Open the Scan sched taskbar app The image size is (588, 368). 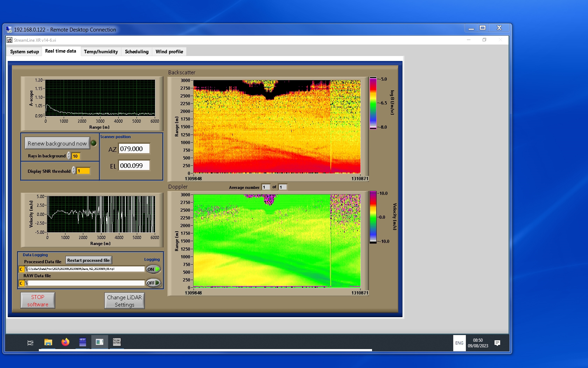click(117, 342)
